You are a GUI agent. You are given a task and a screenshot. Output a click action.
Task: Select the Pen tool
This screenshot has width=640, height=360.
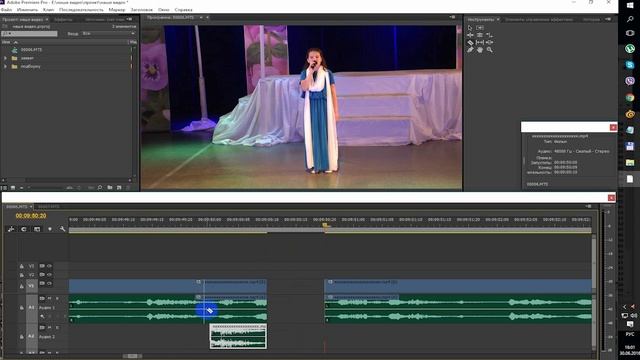[470, 50]
